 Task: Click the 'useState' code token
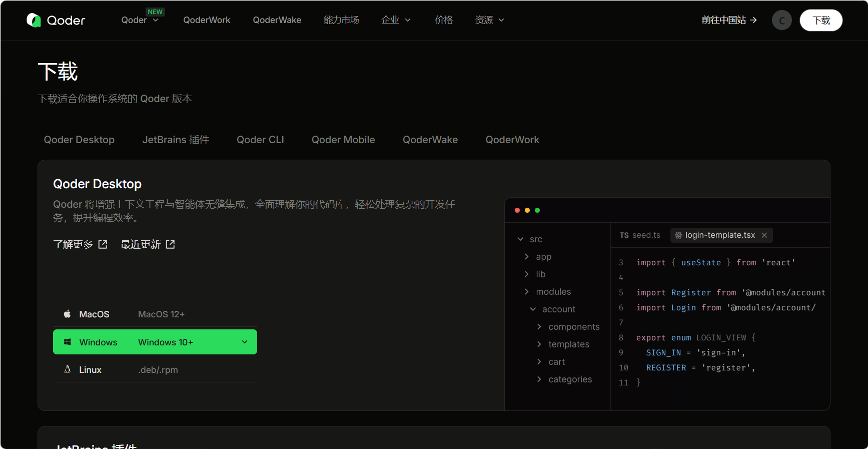[x=701, y=262]
